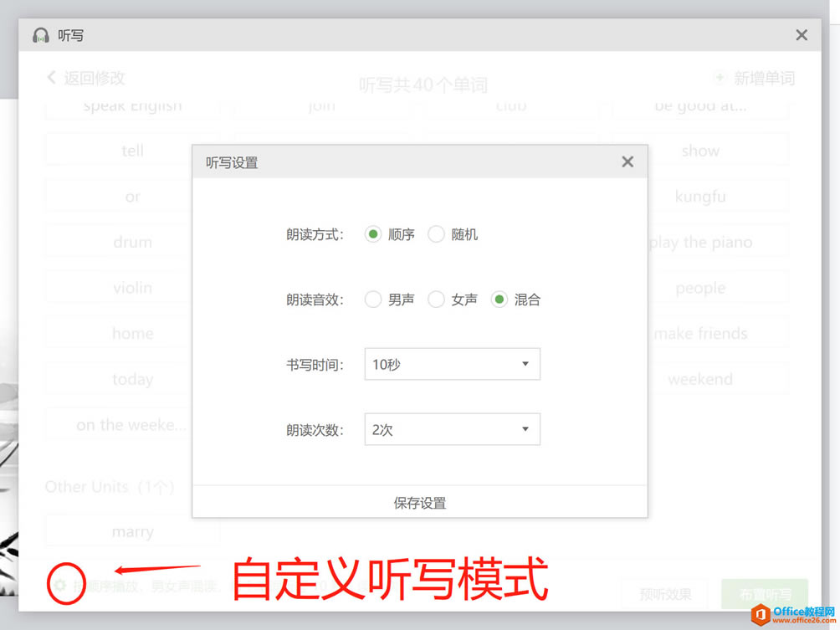The height and width of the screenshot is (630, 840).
Task: Open settings gear icon at bottom left
Action: 60,585
